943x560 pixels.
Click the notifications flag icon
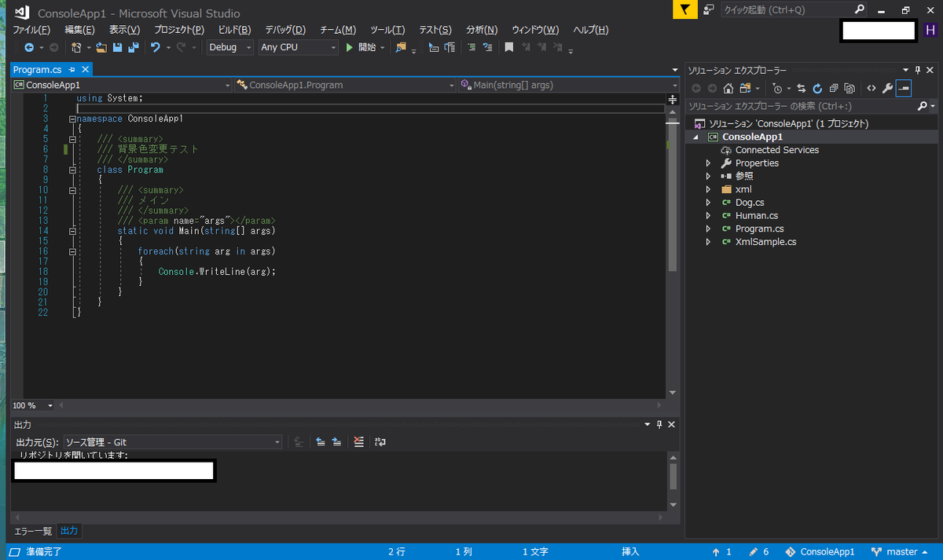click(x=685, y=9)
